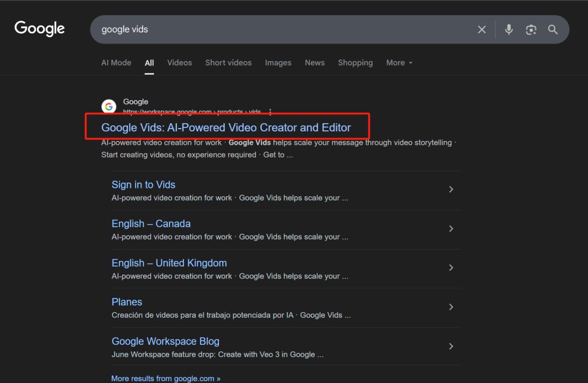588x383 pixels.
Task: Open the Short videos tab
Action: pyautogui.click(x=228, y=63)
